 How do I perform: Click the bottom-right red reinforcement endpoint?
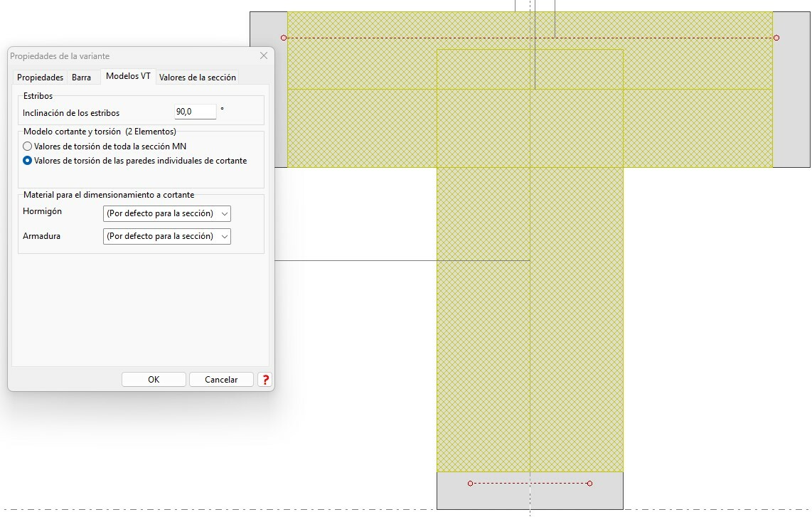click(x=589, y=484)
